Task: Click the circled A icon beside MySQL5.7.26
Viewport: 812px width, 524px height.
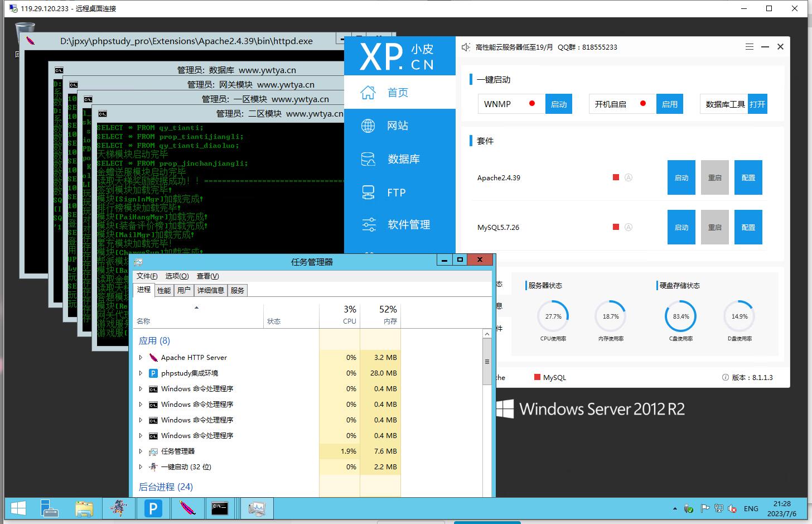Action: coord(628,227)
